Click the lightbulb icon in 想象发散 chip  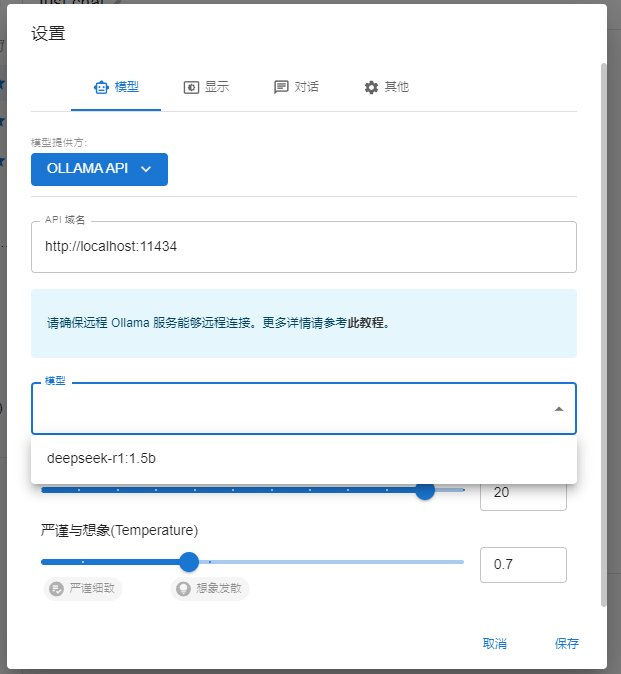pyautogui.click(x=183, y=588)
